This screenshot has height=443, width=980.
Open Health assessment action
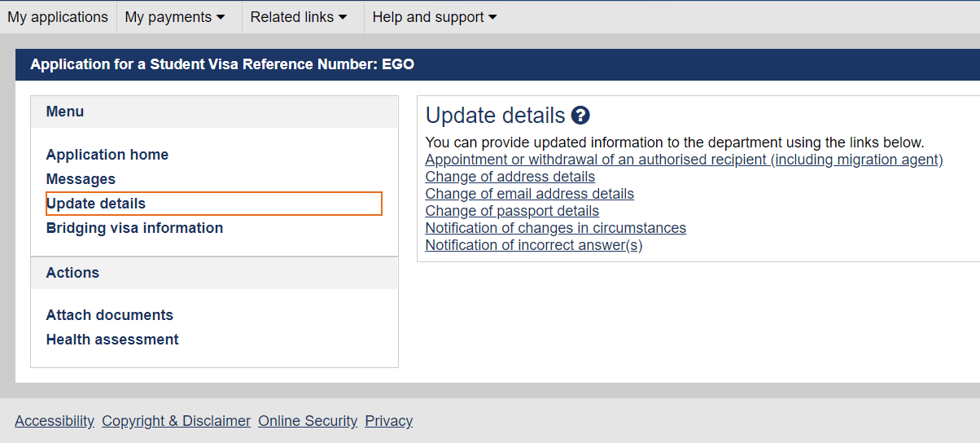point(112,340)
